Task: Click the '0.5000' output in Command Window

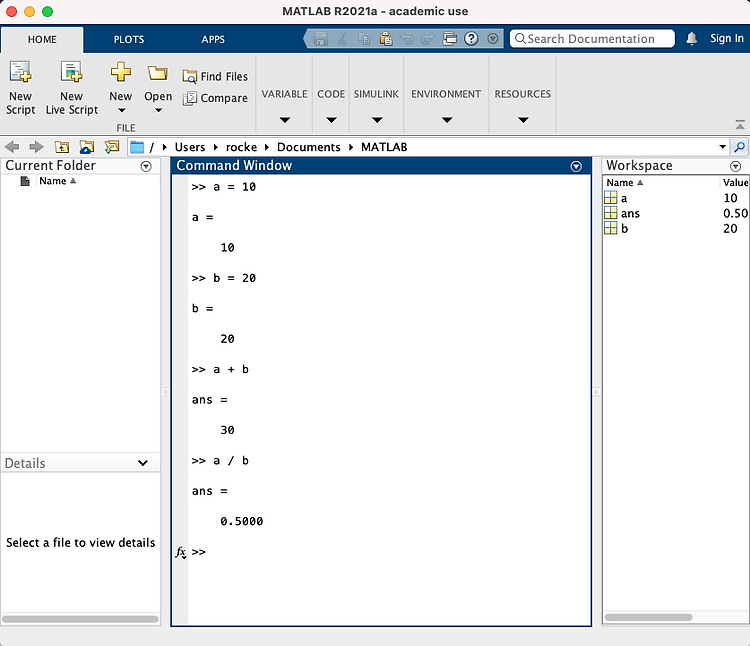Action: pyautogui.click(x=242, y=521)
